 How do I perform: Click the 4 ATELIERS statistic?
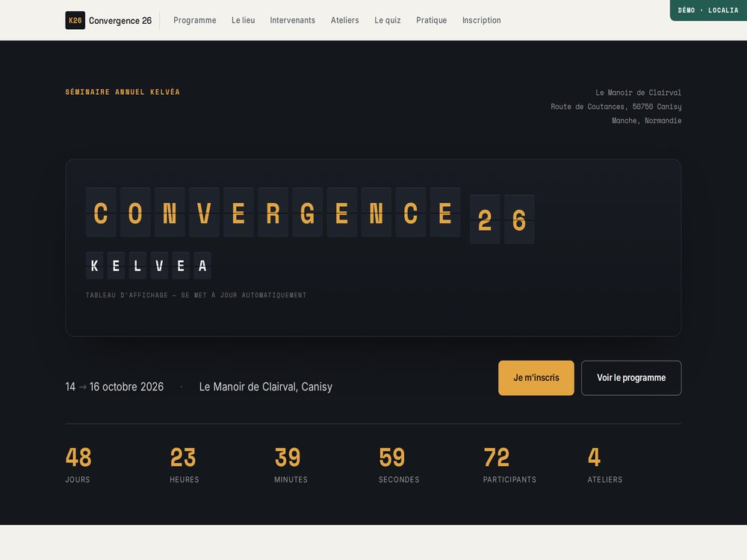tap(604, 464)
